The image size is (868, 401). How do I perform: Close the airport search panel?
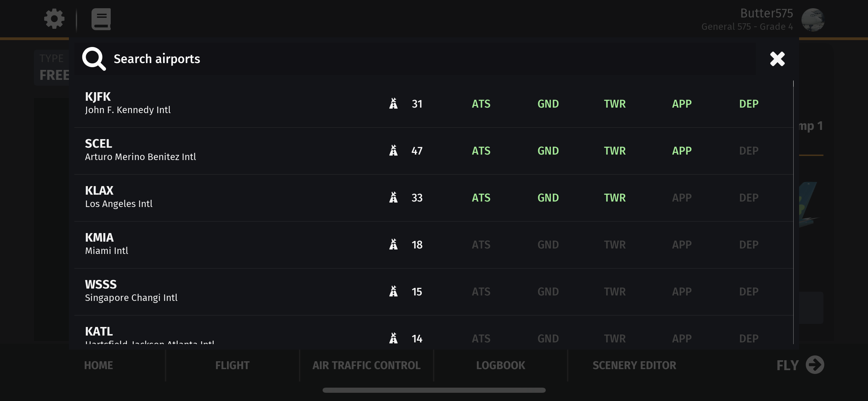777,59
